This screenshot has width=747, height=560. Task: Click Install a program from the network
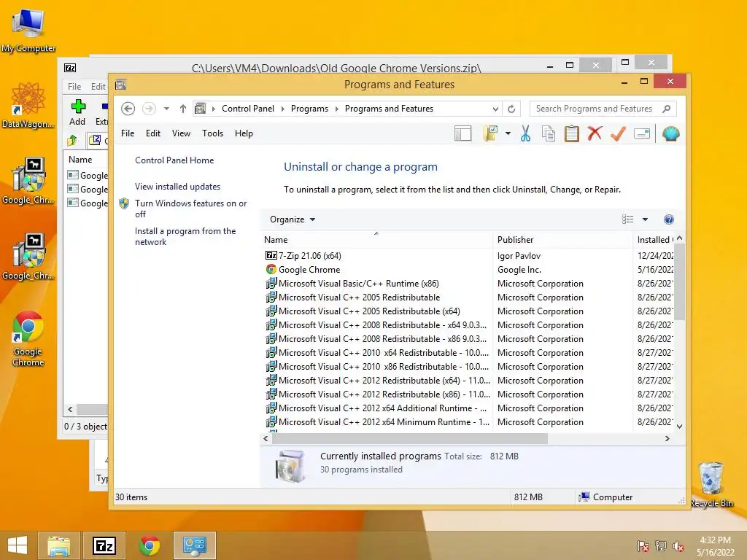click(185, 236)
